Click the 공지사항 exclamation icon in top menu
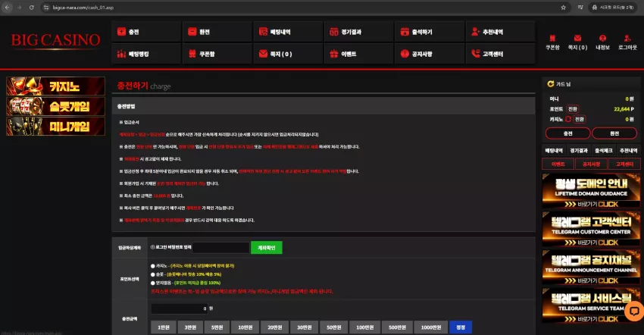The width and height of the screenshot is (644, 335). point(405,54)
